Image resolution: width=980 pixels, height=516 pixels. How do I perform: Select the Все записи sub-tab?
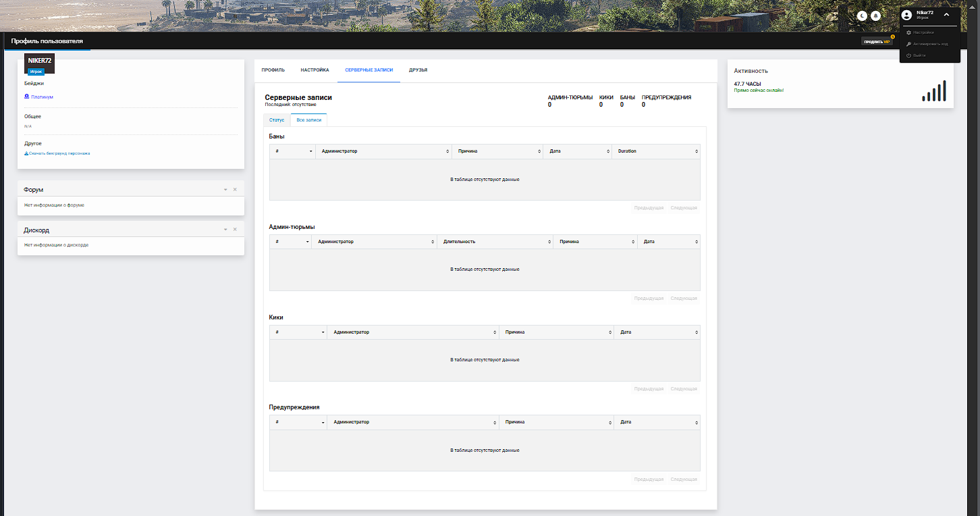pos(309,120)
